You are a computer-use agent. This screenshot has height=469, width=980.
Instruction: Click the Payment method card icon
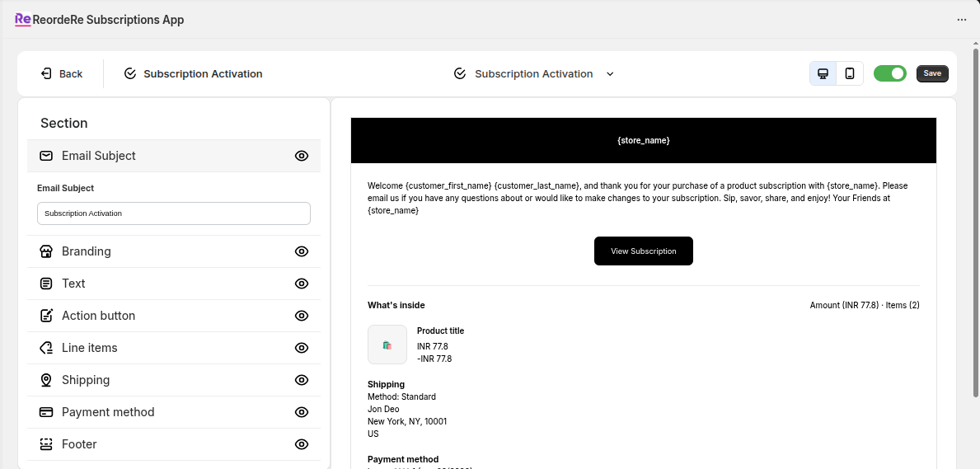tap(46, 412)
